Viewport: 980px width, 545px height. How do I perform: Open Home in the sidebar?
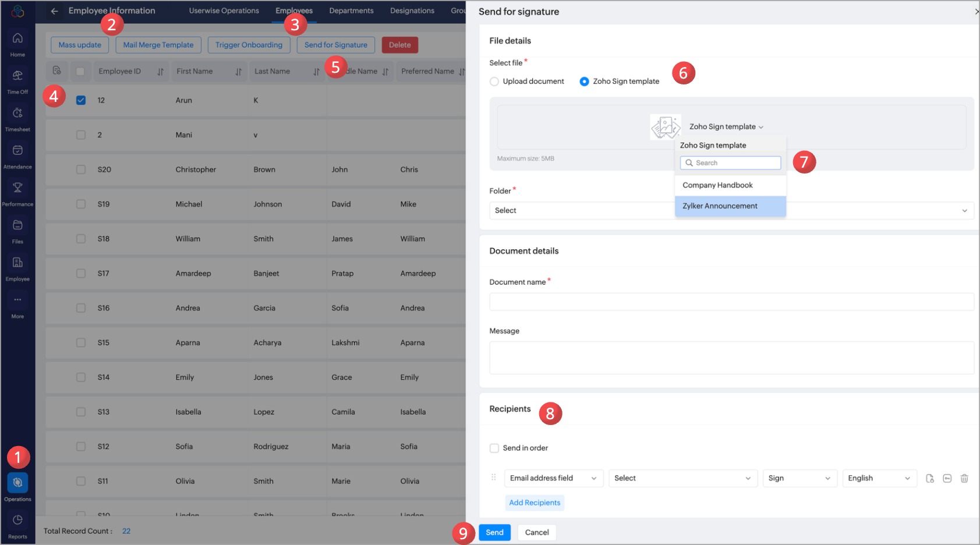(x=17, y=44)
